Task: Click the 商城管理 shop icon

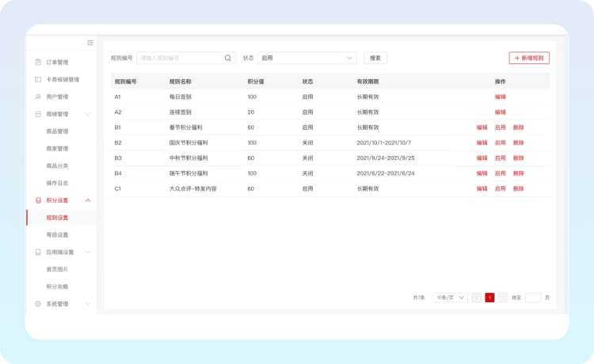Action: 38,114
